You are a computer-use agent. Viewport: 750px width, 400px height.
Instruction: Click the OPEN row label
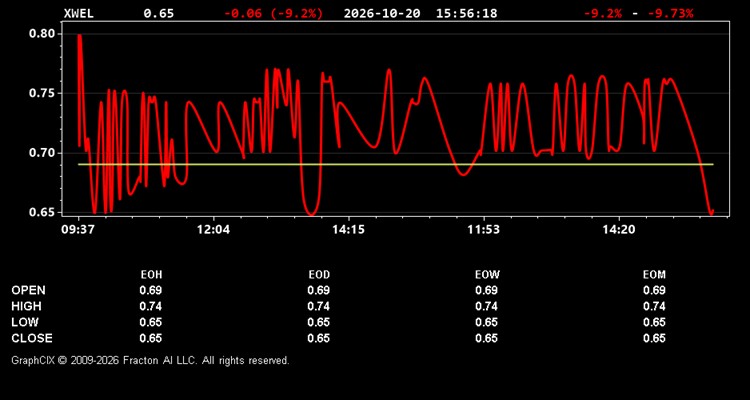[29, 290]
